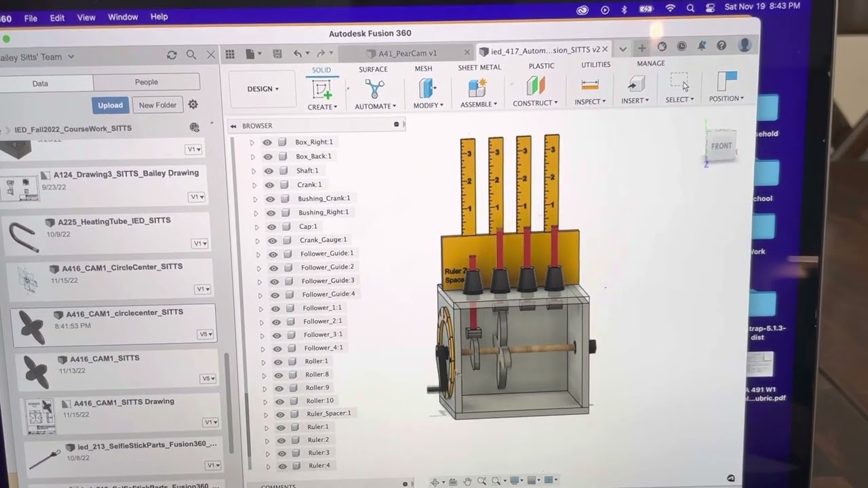Click the Redo arrow
Image resolution: width=868 pixels, height=488 pixels.
click(321, 54)
